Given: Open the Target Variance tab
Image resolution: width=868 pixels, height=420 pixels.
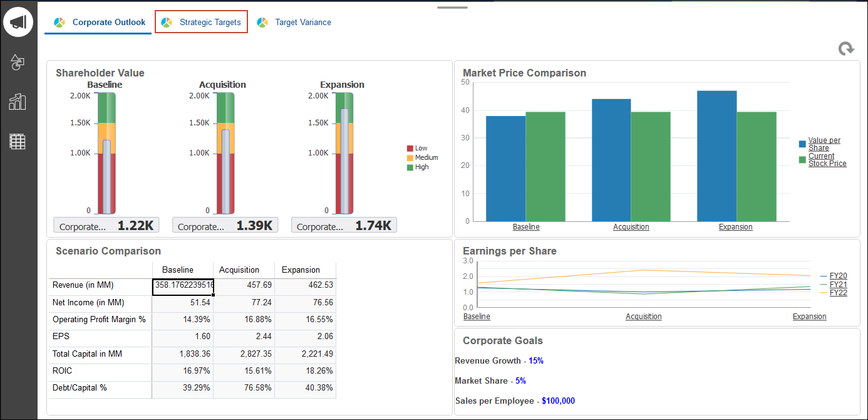Looking at the screenshot, I should click(x=302, y=21).
